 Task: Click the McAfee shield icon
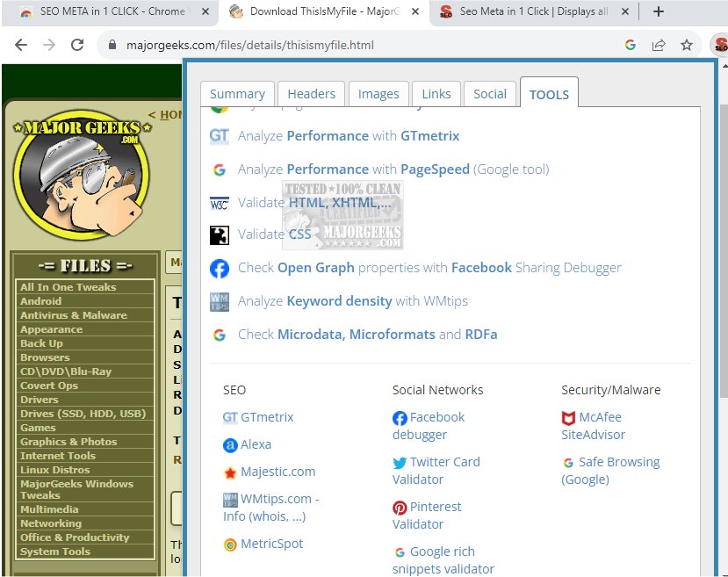(x=568, y=418)
